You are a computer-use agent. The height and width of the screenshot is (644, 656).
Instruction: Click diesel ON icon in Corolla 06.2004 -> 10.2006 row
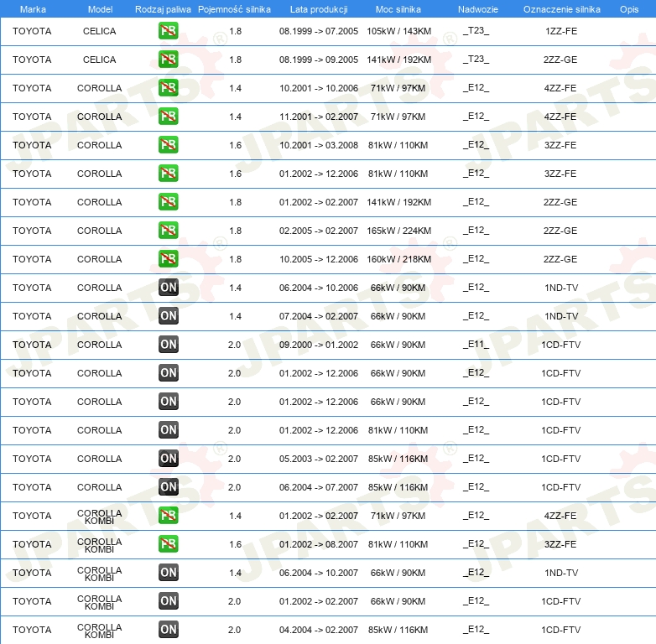coord(168,288)
